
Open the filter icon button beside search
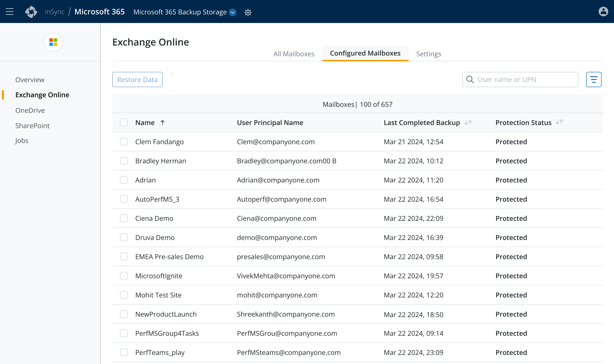tap(593, 80)
